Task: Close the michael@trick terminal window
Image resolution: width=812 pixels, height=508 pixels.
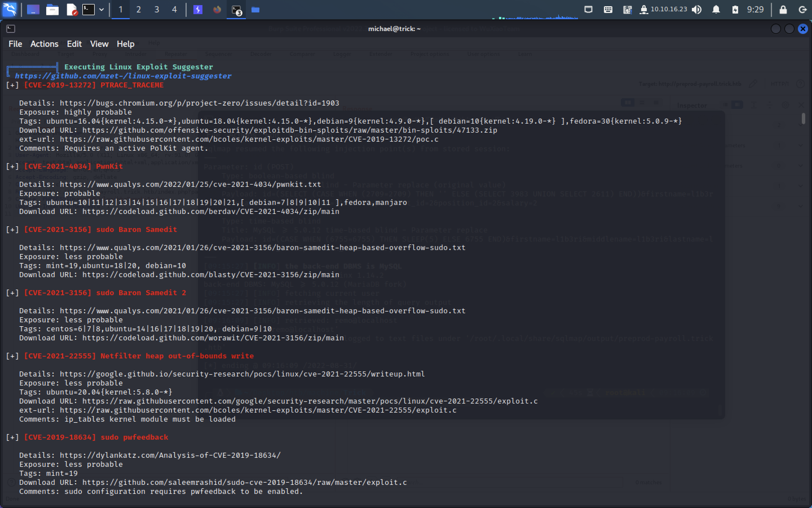Action: [x=803, y=29]
